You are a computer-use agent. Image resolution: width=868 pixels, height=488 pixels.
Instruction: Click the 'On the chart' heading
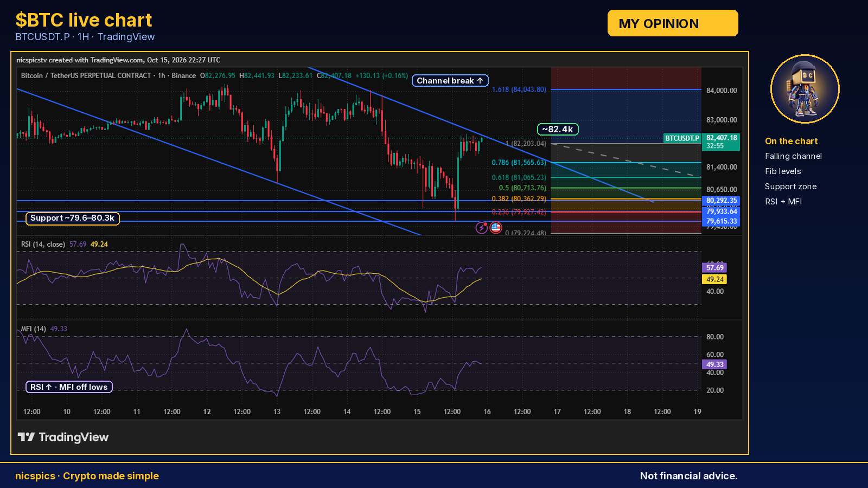pos(791,141)
